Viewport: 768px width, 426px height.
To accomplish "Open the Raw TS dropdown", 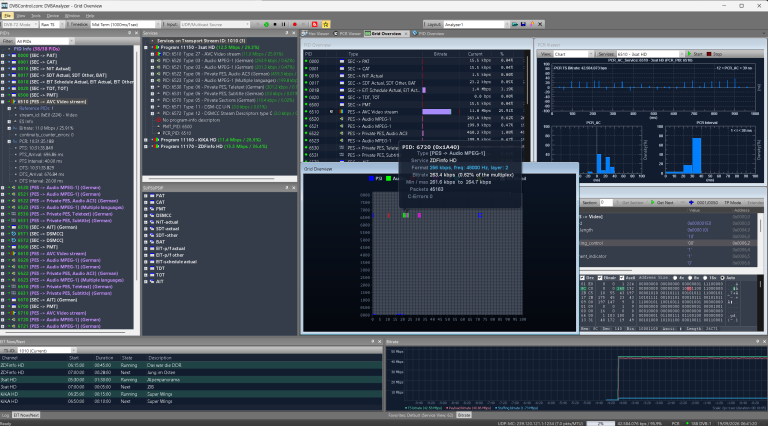I will pyautogui.click(x=50, y=24).
